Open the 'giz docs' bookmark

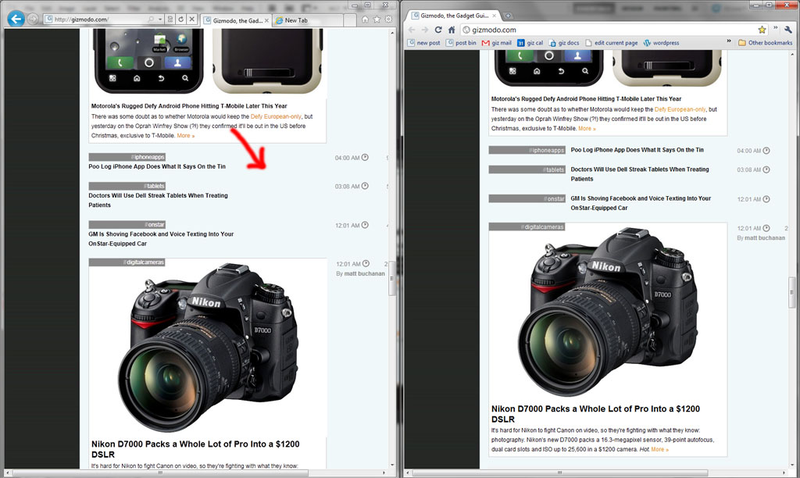(564, 43)
